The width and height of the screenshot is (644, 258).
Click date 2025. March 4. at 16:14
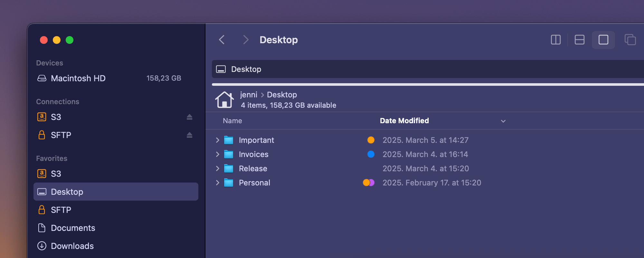pyautogui.click(x=425, y=154)
